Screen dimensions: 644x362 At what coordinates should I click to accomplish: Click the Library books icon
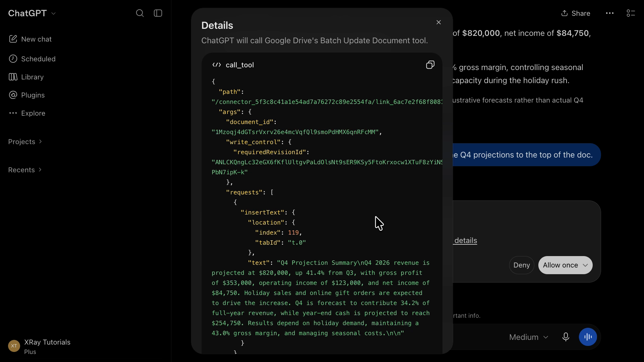click(13, 77)
